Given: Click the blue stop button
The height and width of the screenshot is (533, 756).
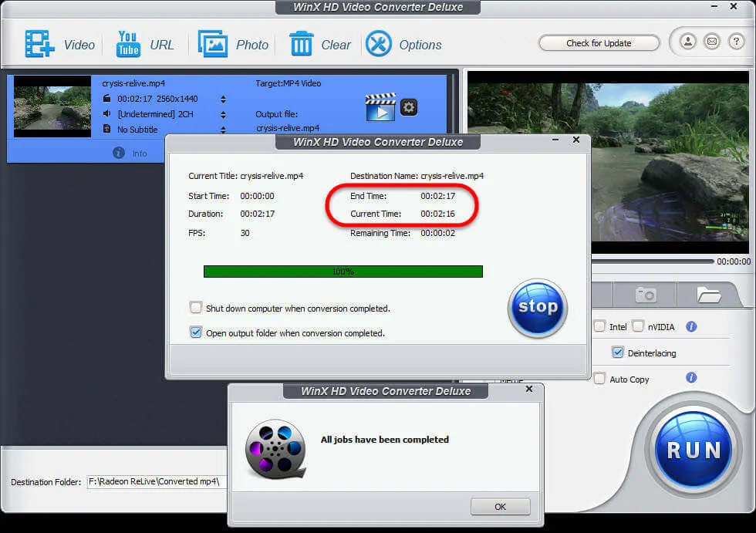Looking at the screenshot, I should coord(538,308).
